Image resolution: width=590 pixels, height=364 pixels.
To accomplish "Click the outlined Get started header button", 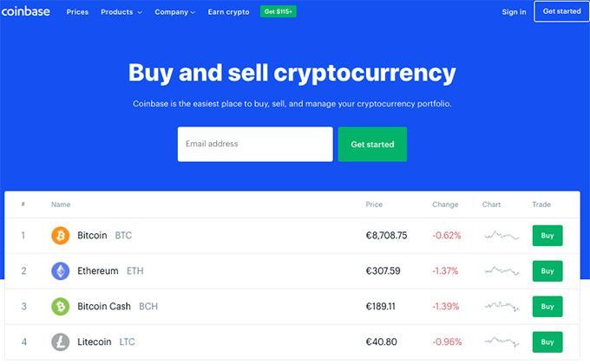I will [x=561, y=11].
